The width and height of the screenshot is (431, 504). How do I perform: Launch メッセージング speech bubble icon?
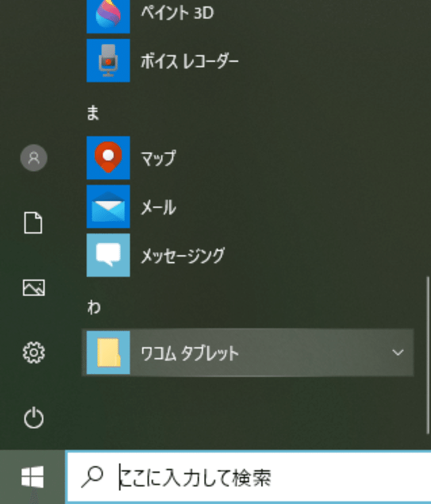(x=108, y=255)
